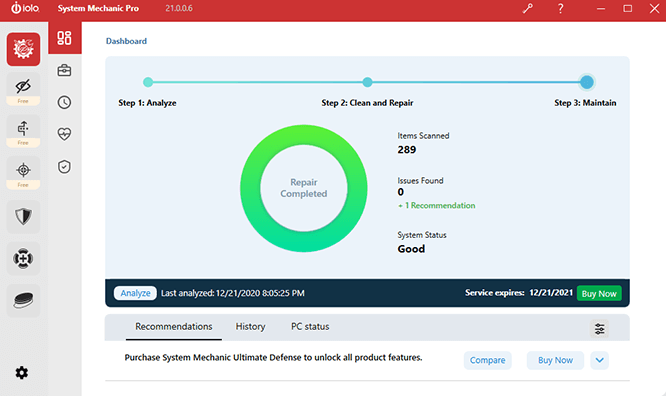Click the green Buy Now button
The height and width of the screenshot is (396, 666).
click(599, 294)
